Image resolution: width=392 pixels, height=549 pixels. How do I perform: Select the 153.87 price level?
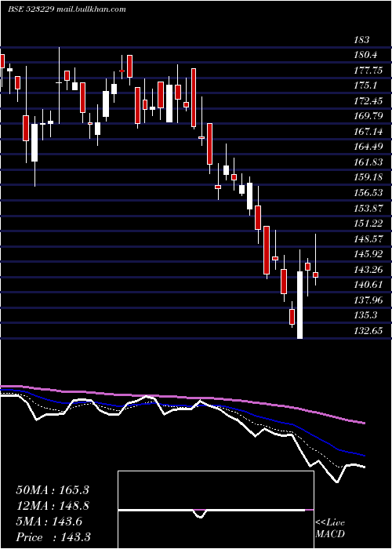click(x=368, y=208)
